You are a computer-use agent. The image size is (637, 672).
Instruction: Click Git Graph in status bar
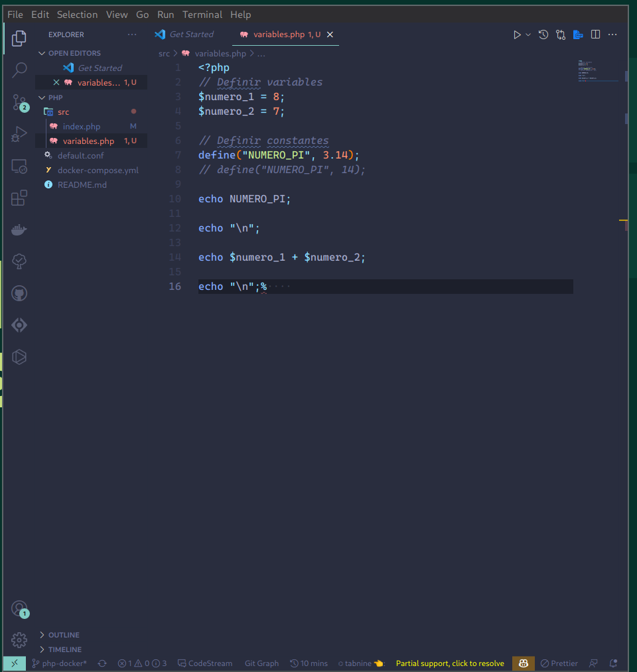click(261, 663)
